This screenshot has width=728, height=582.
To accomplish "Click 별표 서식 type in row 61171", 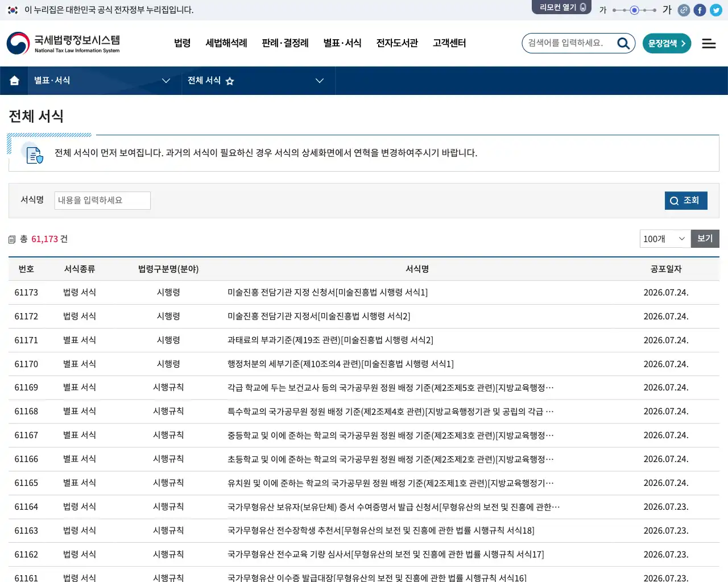I will pos(80,340).
